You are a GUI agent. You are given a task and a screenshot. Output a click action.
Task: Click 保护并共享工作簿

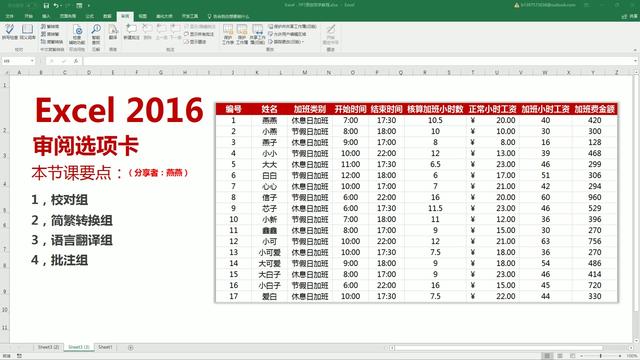[x=292, y=27]
